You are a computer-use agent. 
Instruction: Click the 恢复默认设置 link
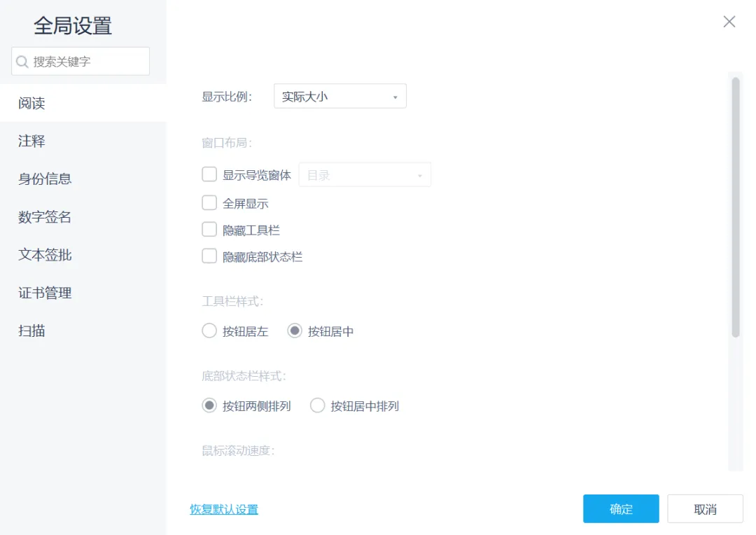point(224,509)
